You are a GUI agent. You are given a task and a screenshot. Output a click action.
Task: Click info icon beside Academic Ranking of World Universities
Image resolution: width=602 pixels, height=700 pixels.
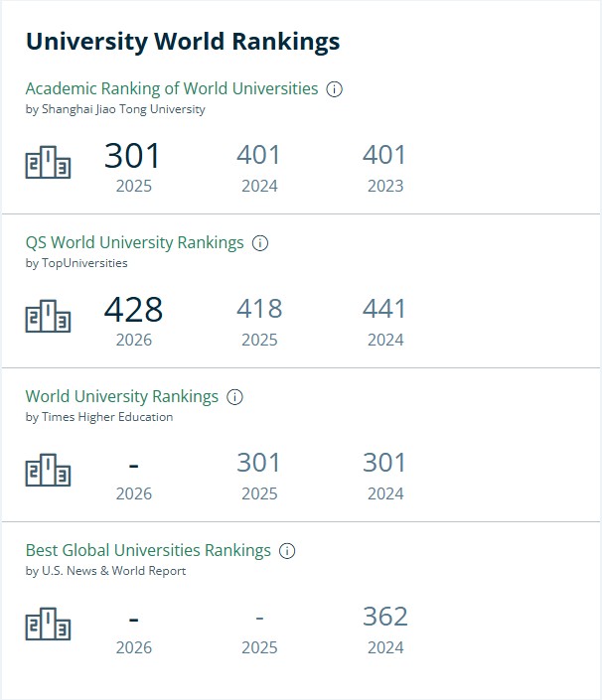[334, 89]
